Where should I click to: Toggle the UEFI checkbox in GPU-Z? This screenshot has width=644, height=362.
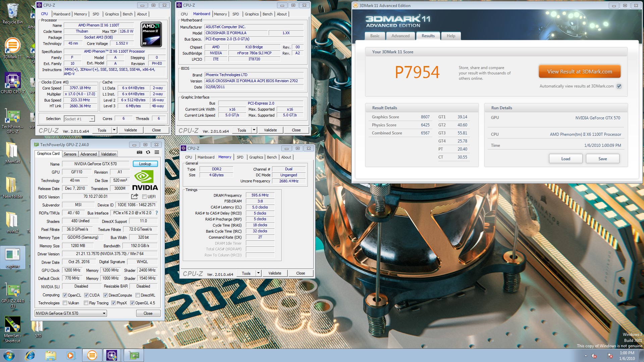click(145, 197)
